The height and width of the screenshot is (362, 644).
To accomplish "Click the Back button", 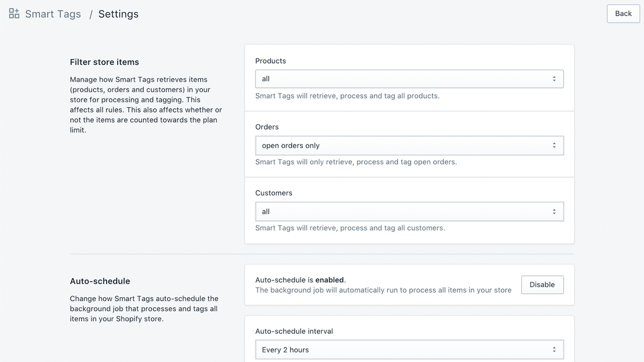I will pos(623,14).
